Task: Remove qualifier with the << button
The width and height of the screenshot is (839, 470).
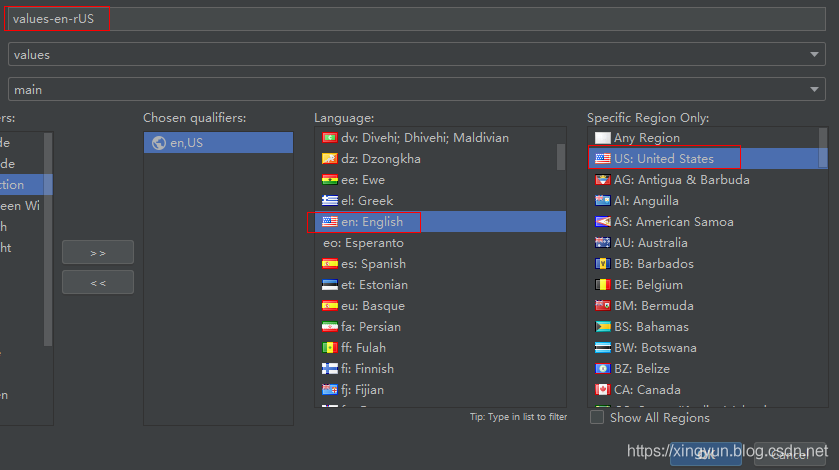Action: coord(98,282)
